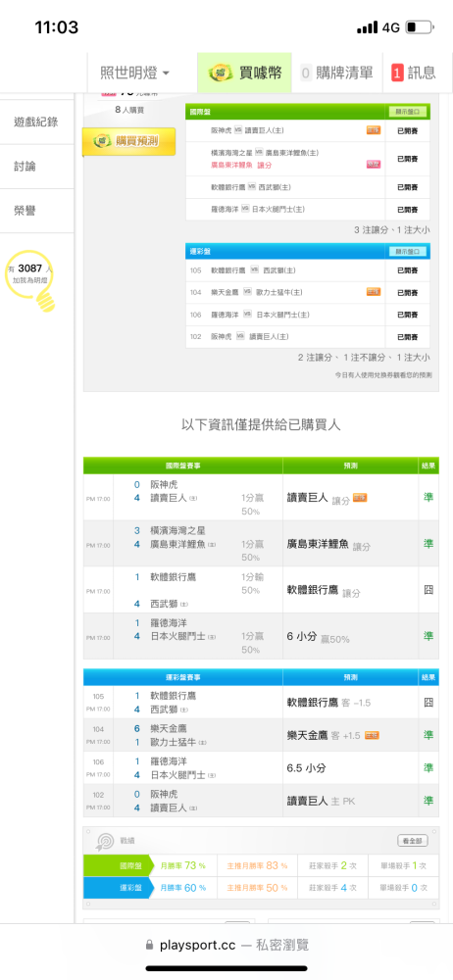Tap the lightbulb 加我為明燈 icon
This screenshot has width=453, height=980.
(30, 280)
